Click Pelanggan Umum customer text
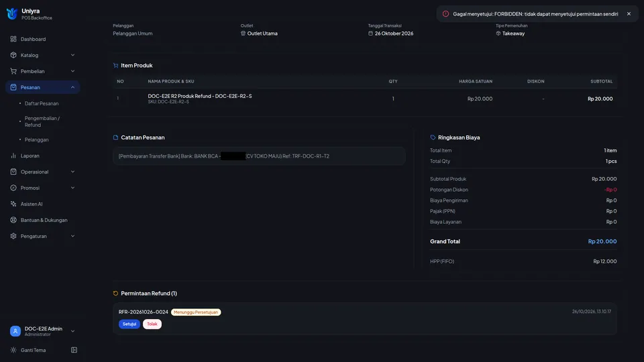Viewport: 644px width, 362px height. tap(133, 34)
